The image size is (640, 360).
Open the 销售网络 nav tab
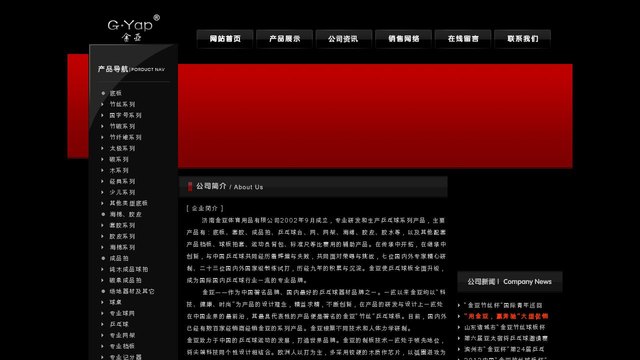403,39
